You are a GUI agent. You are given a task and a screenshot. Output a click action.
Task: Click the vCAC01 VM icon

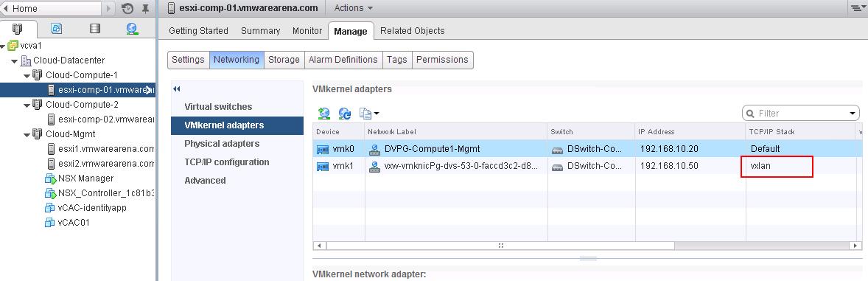tap(50, 223)
